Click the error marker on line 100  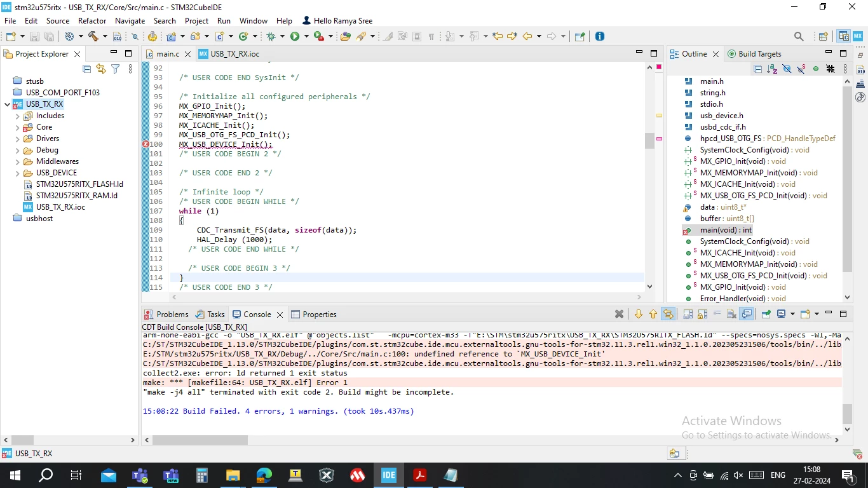point(146,144)
